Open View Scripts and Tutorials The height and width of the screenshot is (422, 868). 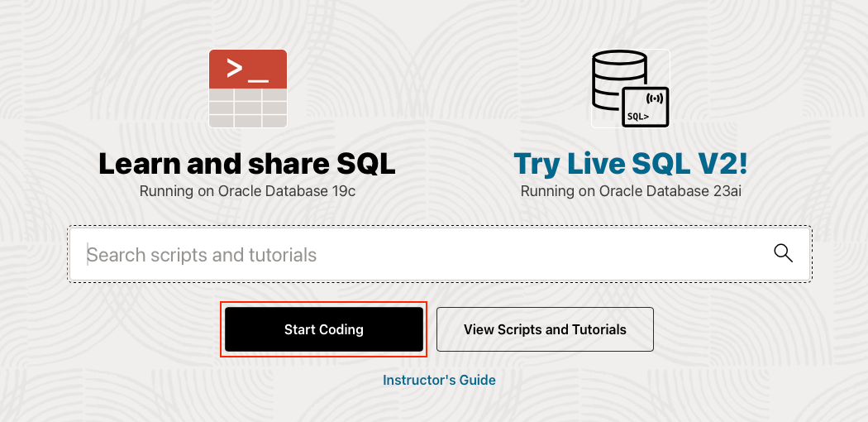point(545,329)
